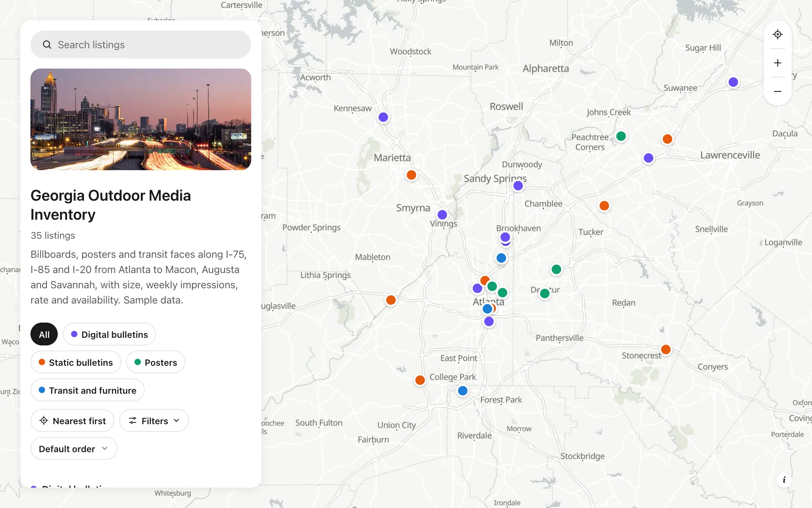Image resolution: width=812 pixels, height=508 pixels.
Task: Select the orange marker north of Tucker
Action: [x=604, y=206]
